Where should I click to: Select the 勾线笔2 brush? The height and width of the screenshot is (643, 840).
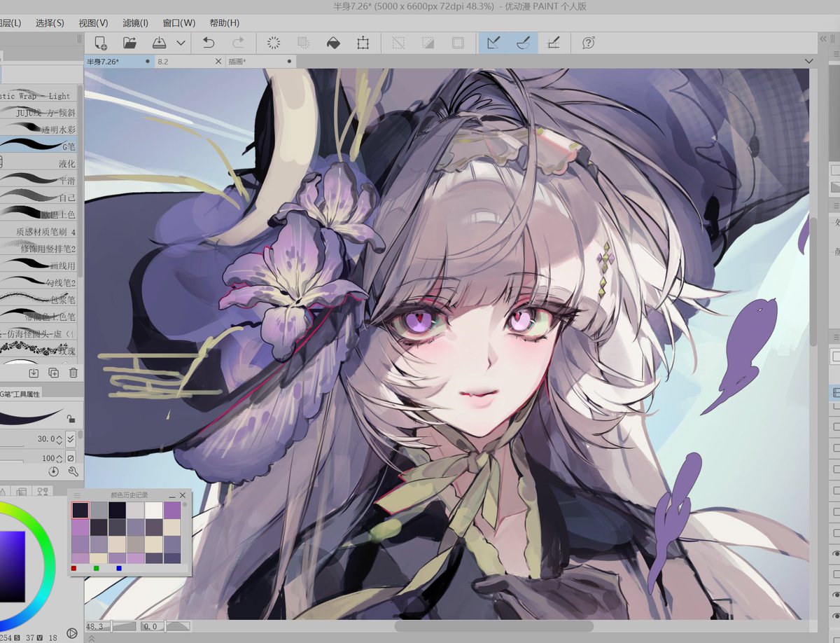coord(40,282)
